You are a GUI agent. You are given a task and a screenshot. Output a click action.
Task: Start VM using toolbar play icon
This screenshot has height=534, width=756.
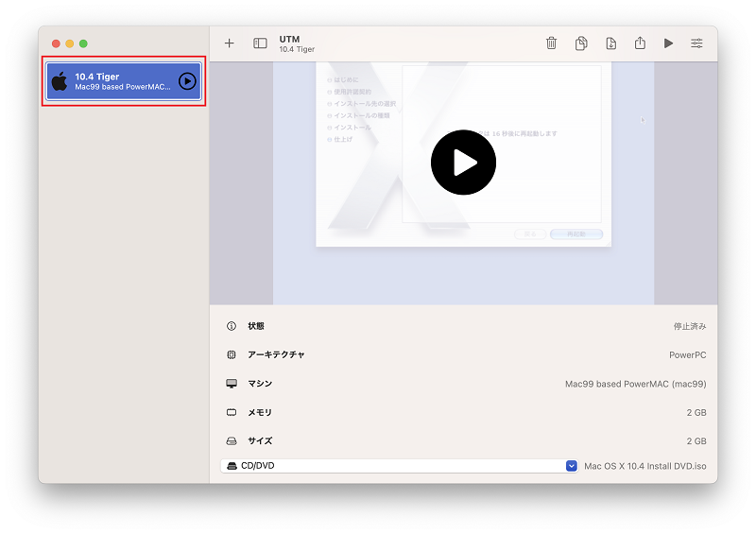(x=668, y=43)
